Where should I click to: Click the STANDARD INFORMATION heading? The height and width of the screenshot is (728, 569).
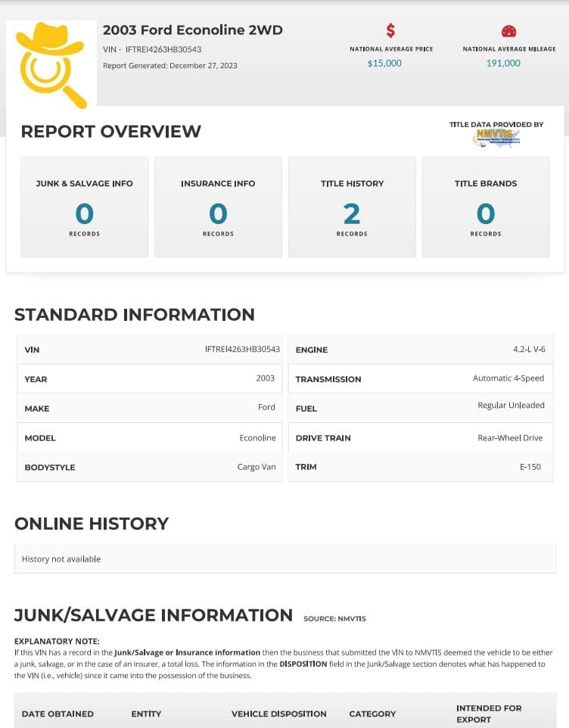135,315
